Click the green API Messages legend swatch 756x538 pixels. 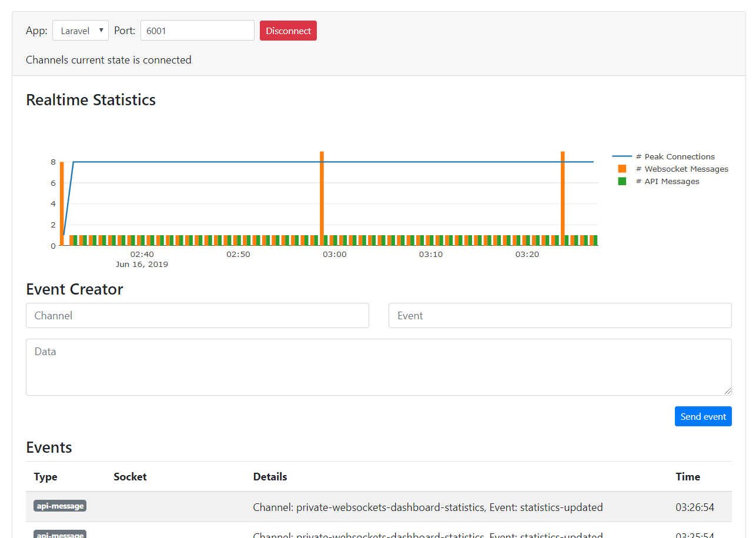(x=622, y=181)
